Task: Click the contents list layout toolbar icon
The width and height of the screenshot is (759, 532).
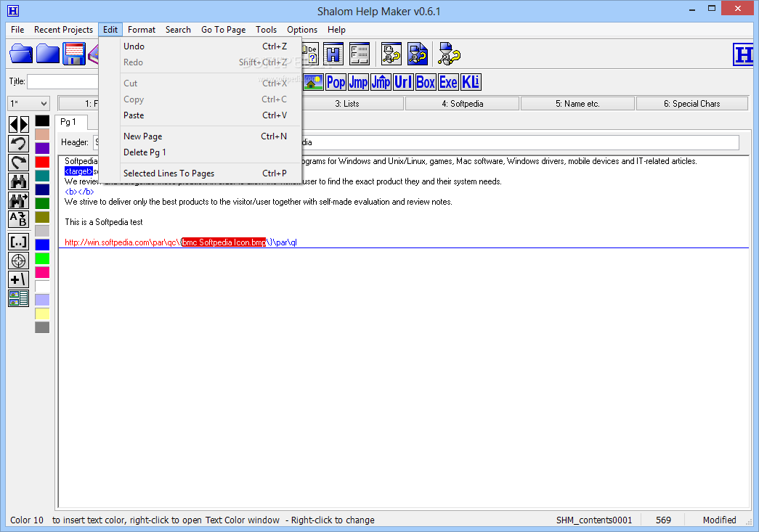Action: (360, 54)
